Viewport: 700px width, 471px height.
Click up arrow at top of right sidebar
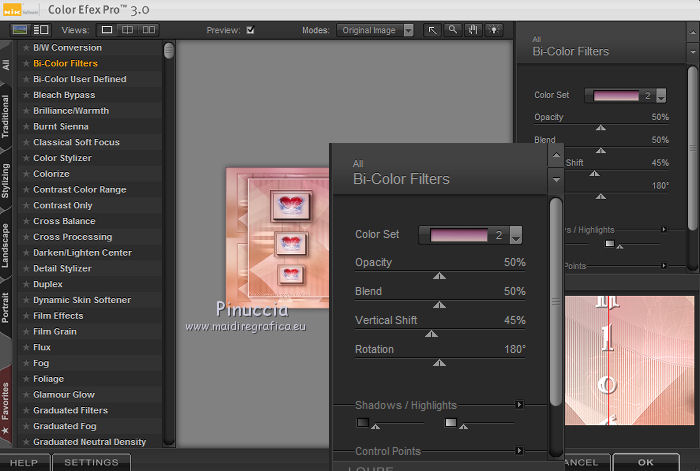tap(693, 33)
